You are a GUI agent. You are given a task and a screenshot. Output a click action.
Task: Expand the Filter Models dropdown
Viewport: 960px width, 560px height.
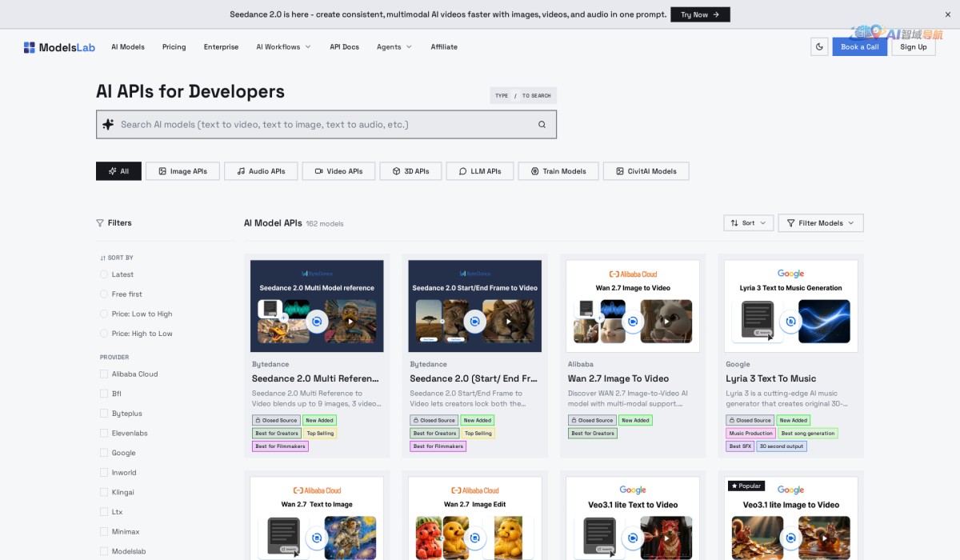pyautogui.click(x=821, y=223)
